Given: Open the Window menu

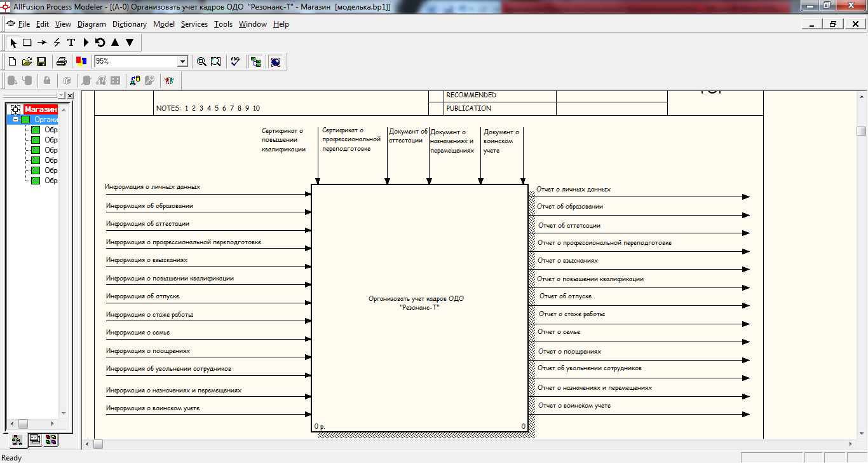Looking at the screenshot, I should pyautogui.click(x=253, y=24).
